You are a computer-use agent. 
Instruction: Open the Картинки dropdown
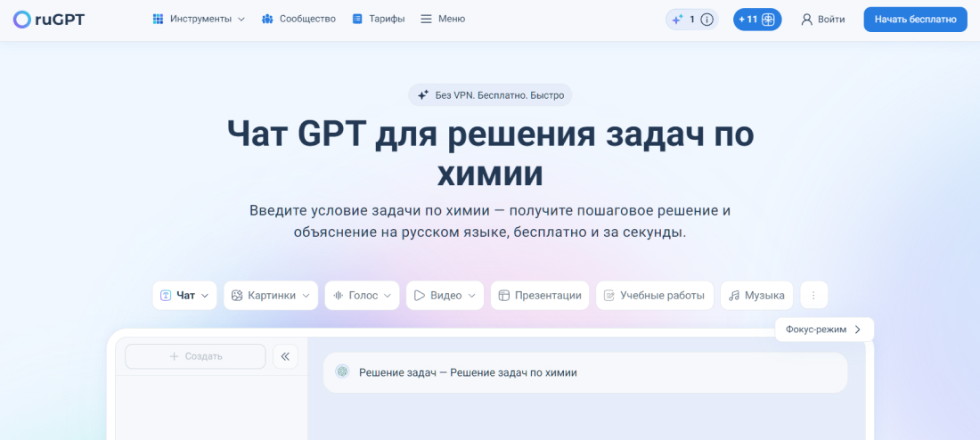271,296
